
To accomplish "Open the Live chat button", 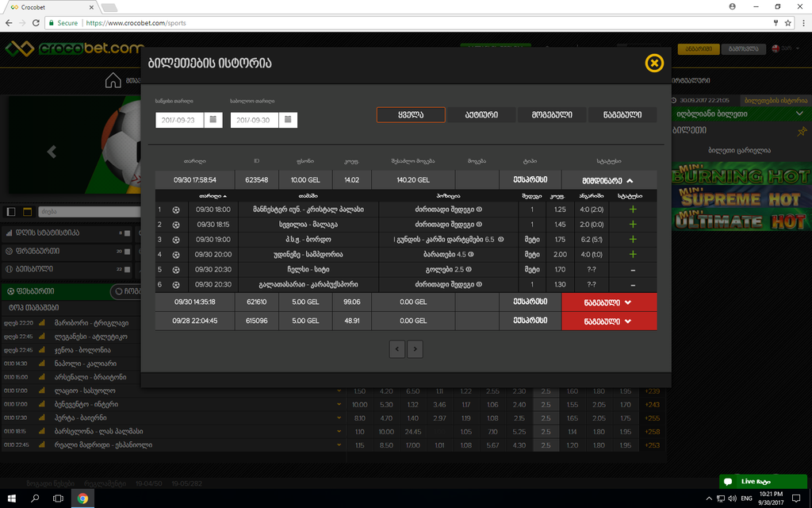I will tap(763, 482).
